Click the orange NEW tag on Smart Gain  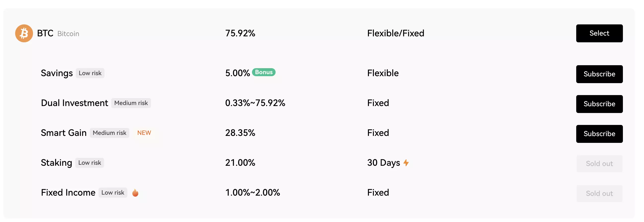[x=144, y=133]
